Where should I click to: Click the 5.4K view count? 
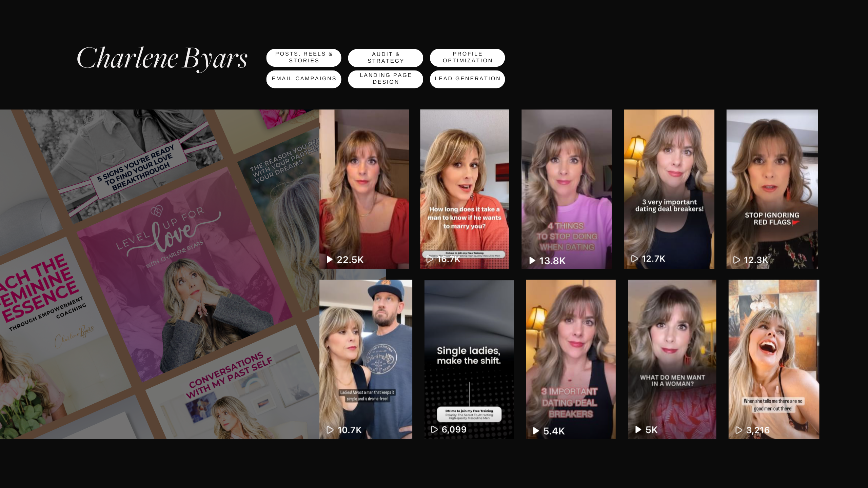click(x=554, y=431)
